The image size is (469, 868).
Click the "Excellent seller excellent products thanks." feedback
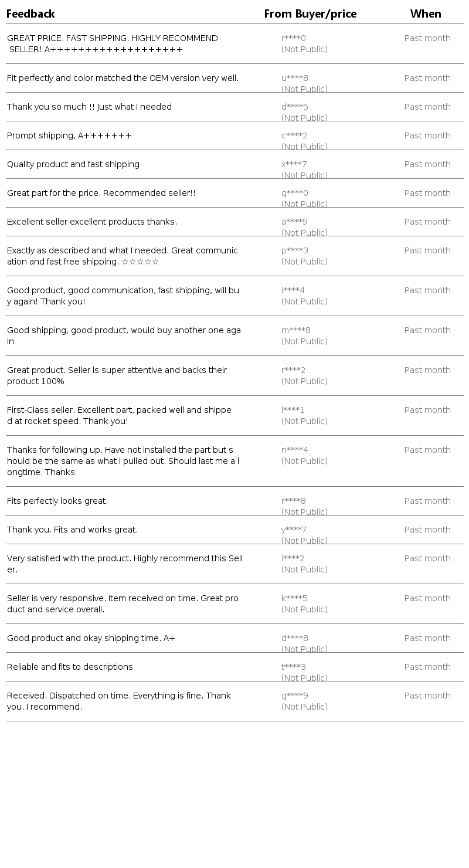pyautogui.click(x=92, y=222)
